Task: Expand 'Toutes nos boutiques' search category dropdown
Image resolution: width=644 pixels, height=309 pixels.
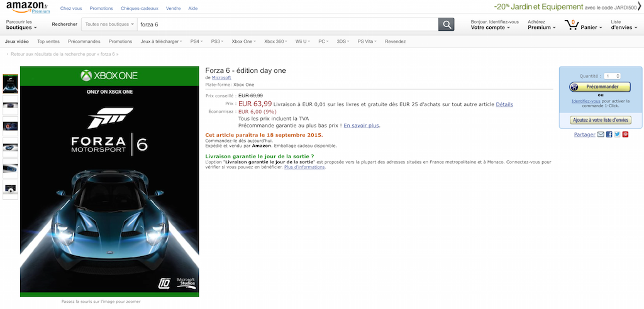Action: tap(109, 24)
